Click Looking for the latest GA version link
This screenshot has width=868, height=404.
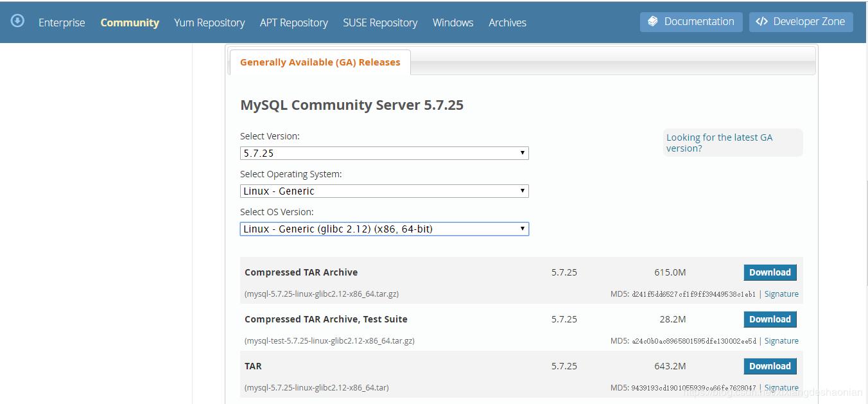[x=719, y=143]
